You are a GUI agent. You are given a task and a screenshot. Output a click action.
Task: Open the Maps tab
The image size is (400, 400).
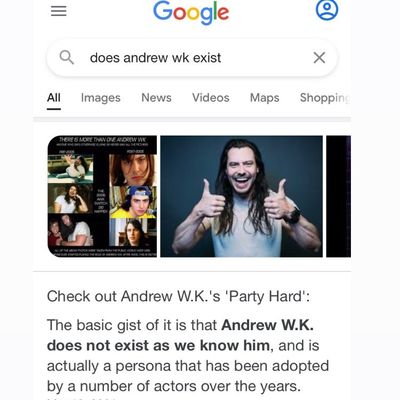pos(265,98)
